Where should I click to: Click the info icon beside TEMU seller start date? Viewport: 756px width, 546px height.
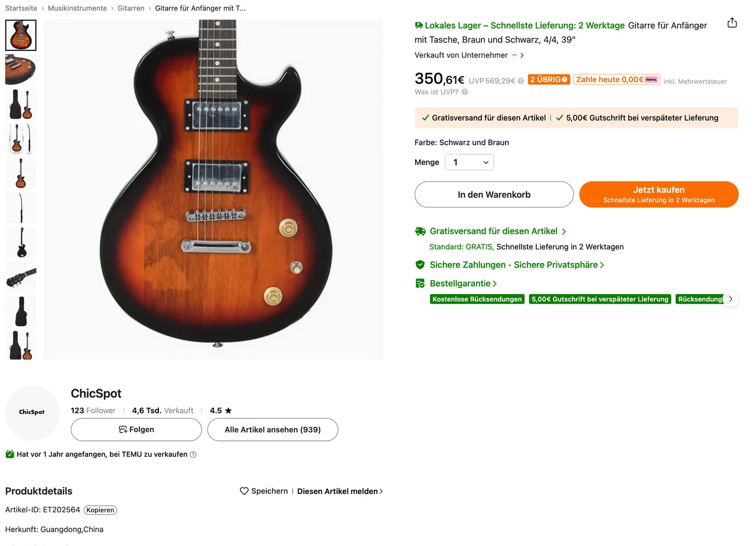click(x=193, y=455)
